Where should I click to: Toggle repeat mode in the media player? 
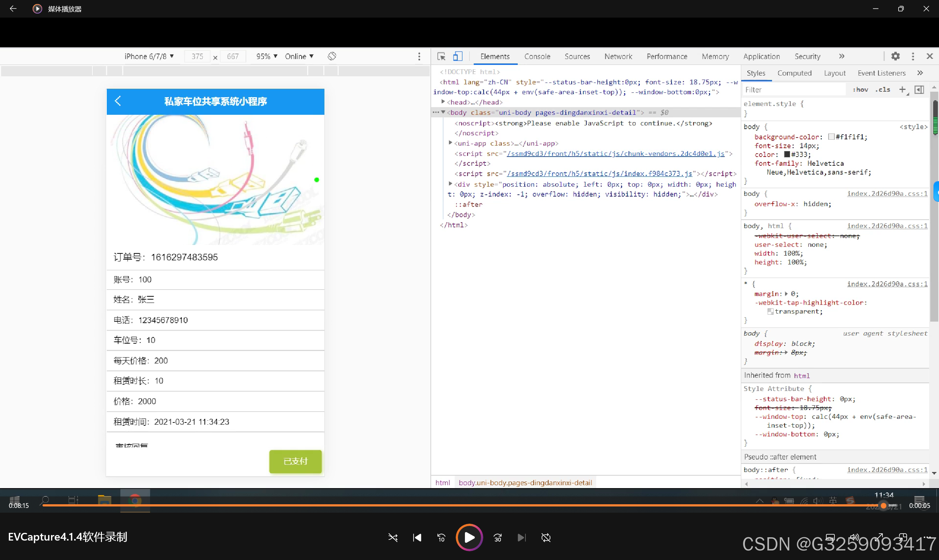pyautogui.click(x=546, y=538)
